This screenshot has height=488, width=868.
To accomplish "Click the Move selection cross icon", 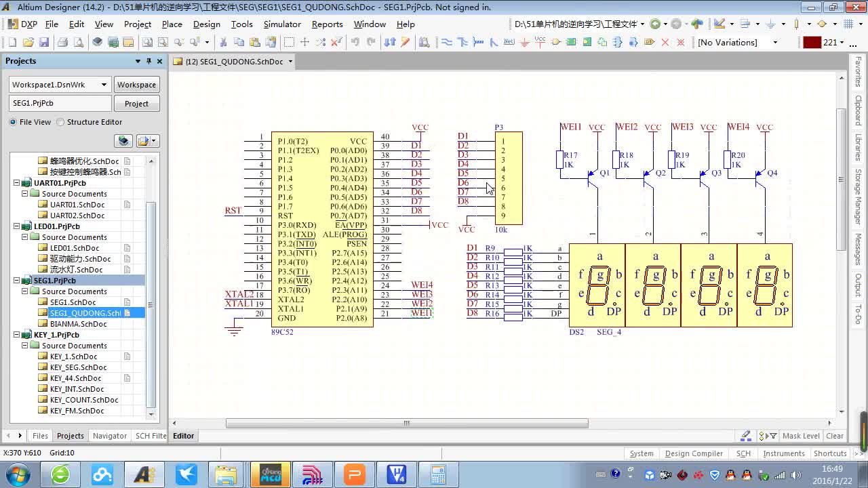I will [304, 42].
